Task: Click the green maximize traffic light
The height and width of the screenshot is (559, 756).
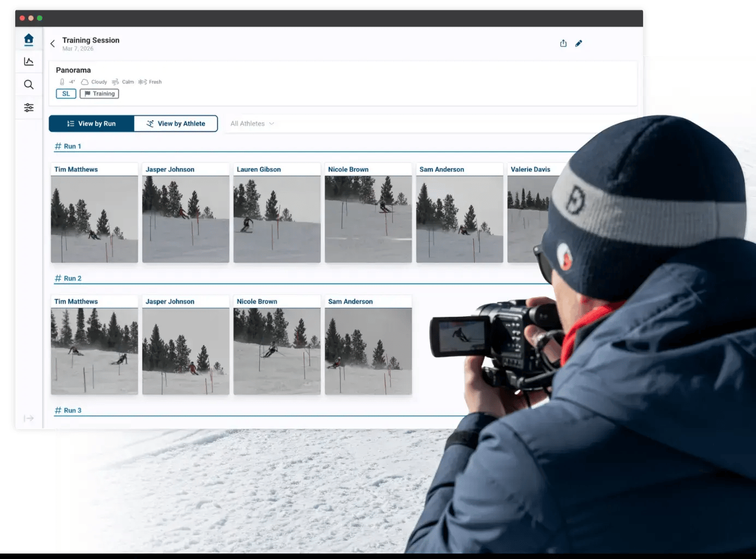Action: (39, 17)
